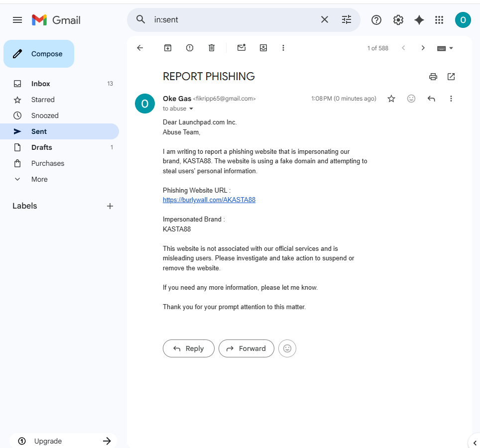Image resolution: width=480 pixels, height=448 pixels.
Task: Click the Labels heading
Action: tap(25, 206)
